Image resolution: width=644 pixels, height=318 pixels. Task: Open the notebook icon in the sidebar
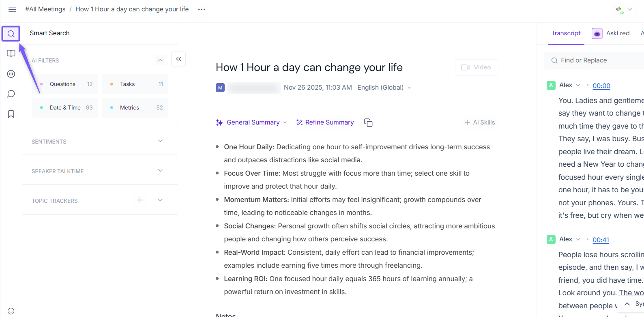pyautogui.click(x=11, y=54)
